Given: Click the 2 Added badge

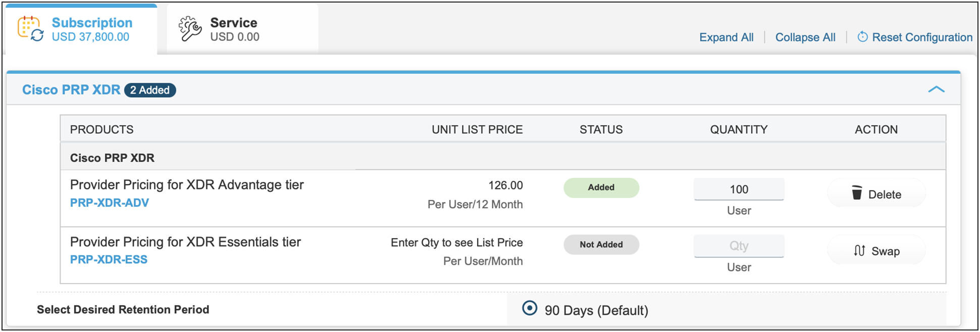Looking at the screenshot, I should [150, 90].
